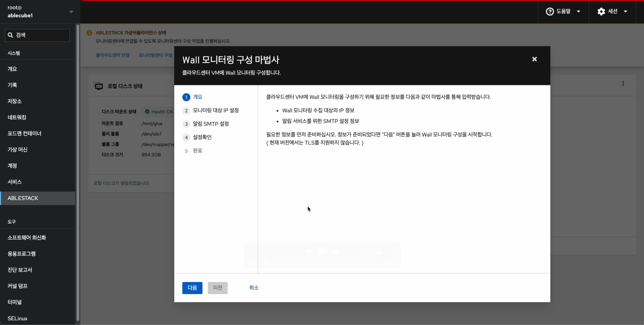Go to wizard step 4 설정확인
644x325 pixels.
point(202,137)
